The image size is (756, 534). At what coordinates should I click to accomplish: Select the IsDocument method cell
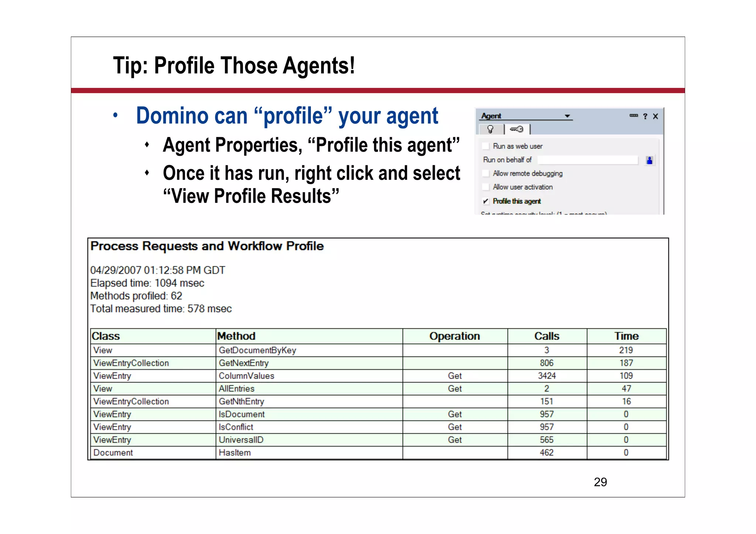point(309,414)
